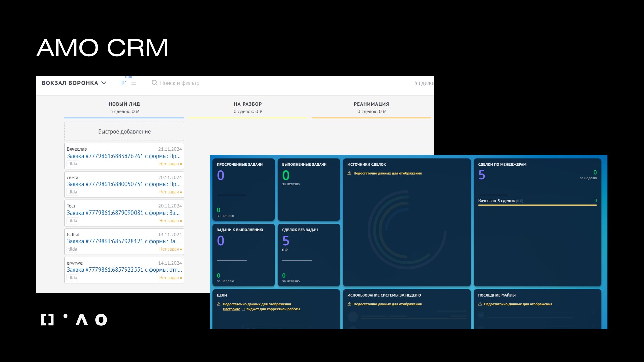Click the warning icon in ЦЕЛИ widget
Image resolution: width=644 pixels, height=362 pixels.
tap(219, 304)
